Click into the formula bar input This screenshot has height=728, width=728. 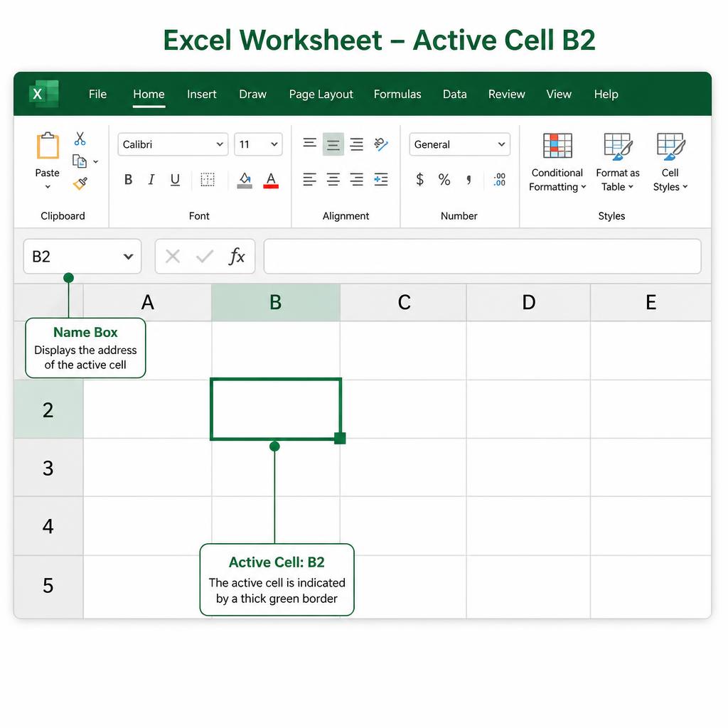coord(483,256)
